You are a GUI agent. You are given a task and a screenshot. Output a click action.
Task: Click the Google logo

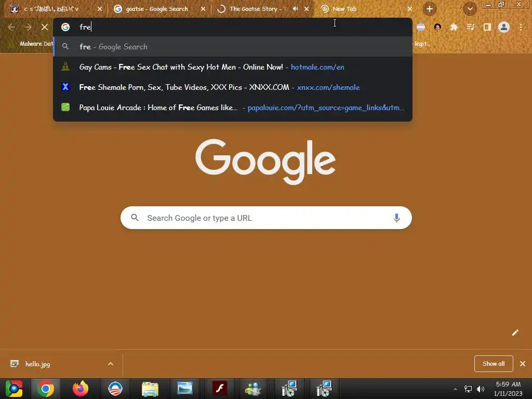pos(265,162)
